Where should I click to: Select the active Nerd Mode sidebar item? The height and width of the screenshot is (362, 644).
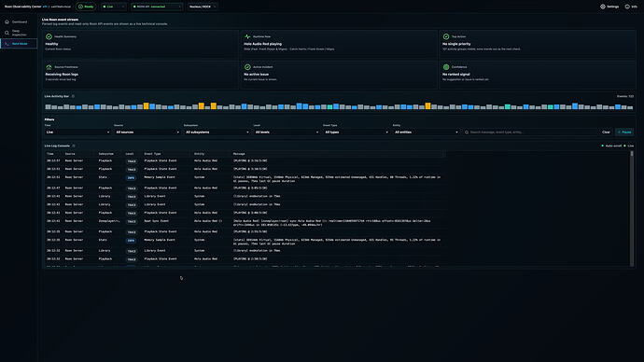[19, 44]
